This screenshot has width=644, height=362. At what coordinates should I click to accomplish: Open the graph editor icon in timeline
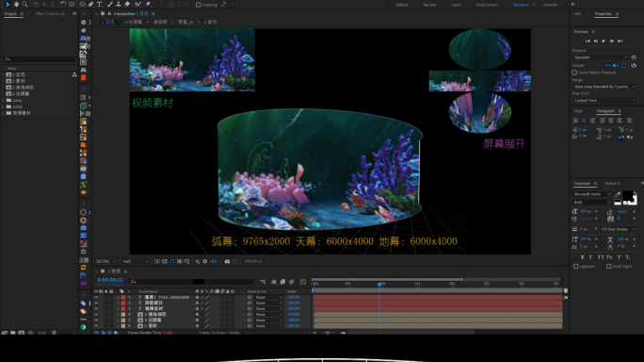(303, 282)
